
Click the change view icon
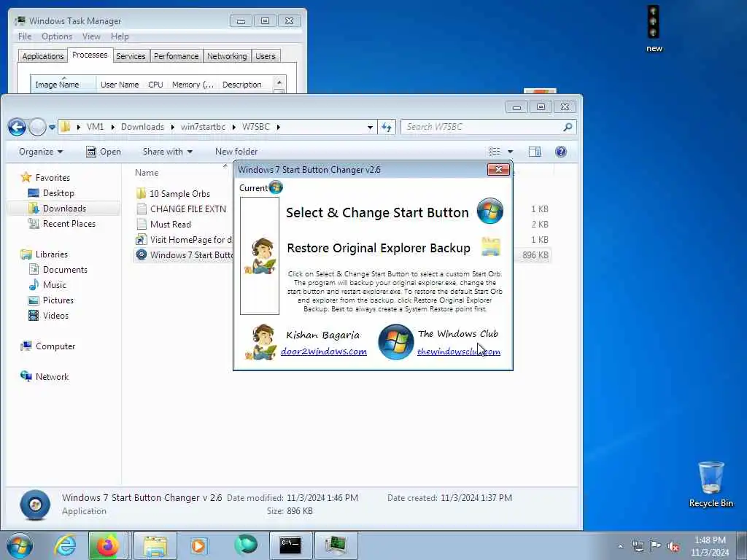[x=495, y=152]
